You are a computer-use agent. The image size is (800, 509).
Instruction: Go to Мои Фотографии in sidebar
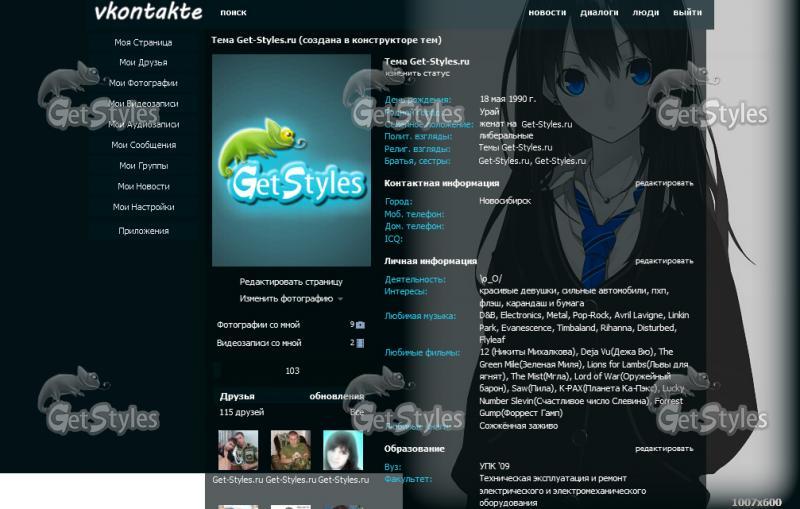143,83
